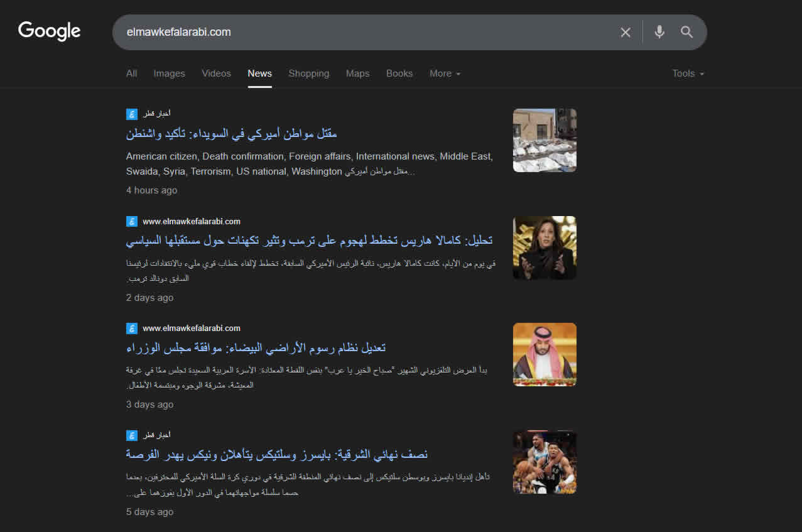Start voice search with the microphone icon

(658, 32)
